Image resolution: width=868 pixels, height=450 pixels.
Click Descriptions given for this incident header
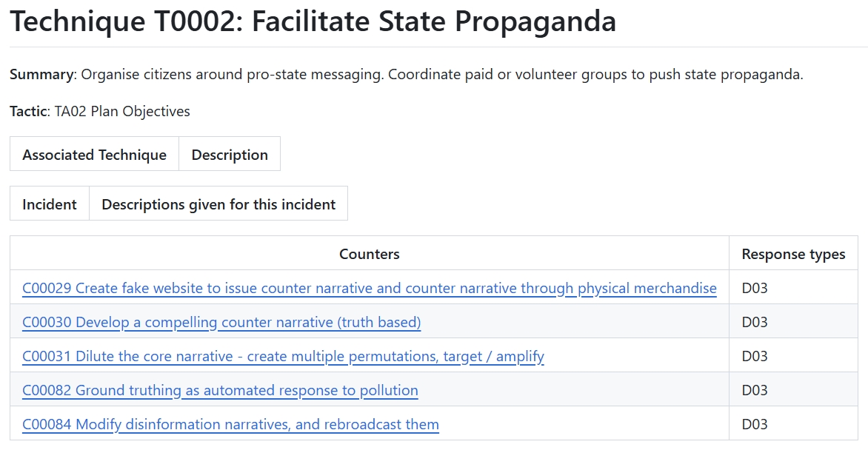pyautogui.click(x=218, y=204)
